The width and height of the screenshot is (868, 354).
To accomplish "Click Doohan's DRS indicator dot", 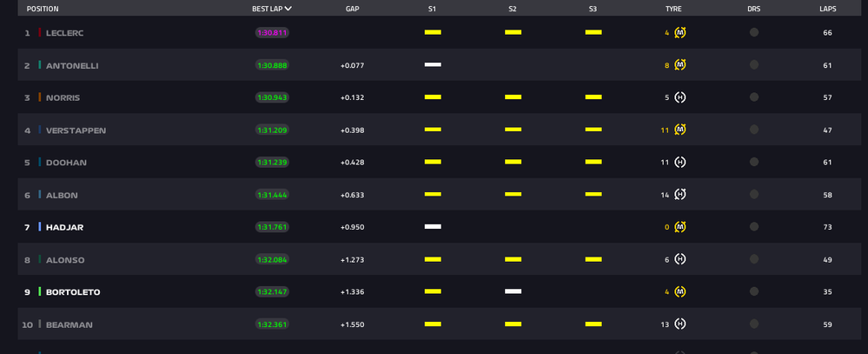I will coord(754,163).
